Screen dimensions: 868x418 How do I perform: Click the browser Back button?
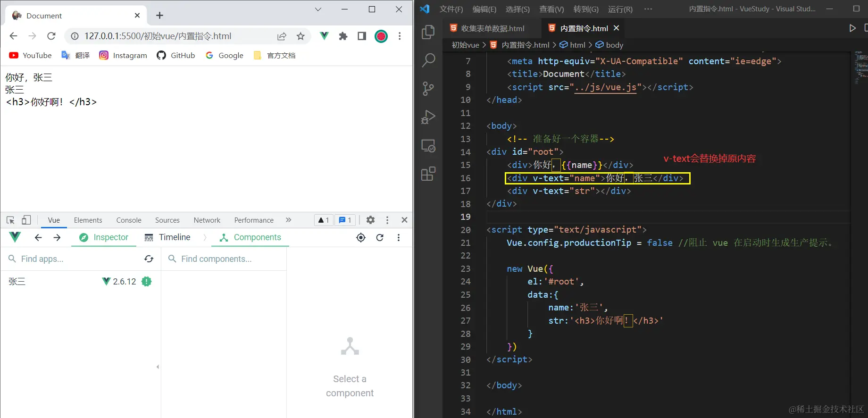13,36
